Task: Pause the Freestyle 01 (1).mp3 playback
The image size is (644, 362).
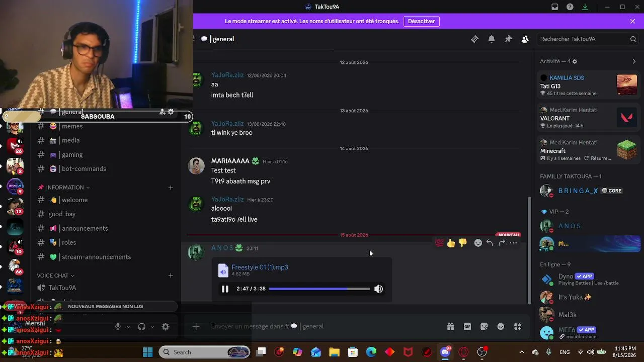Action: (225, 289)
